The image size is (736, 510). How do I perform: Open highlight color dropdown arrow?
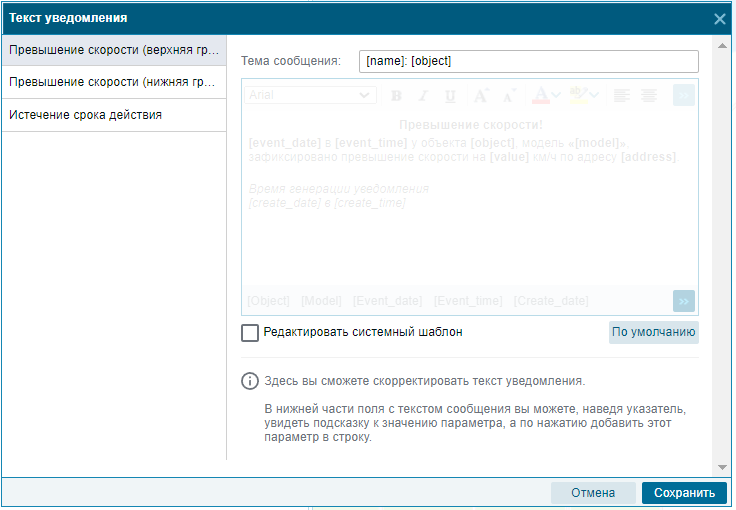pos(594,95)
